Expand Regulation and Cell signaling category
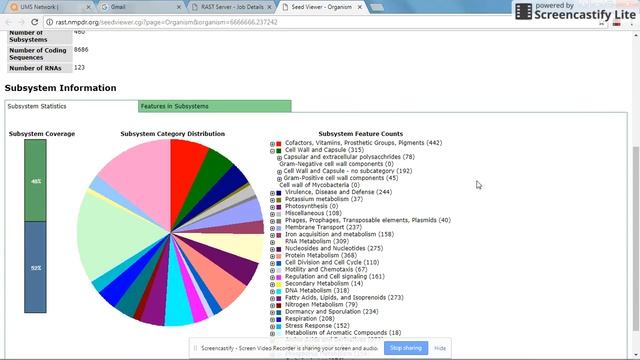The width and height of the screenshot is (640, 360). pos(272,278)
